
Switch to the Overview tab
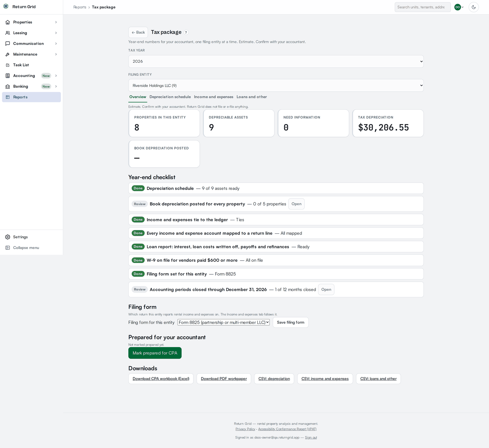(x=138, y=97)
